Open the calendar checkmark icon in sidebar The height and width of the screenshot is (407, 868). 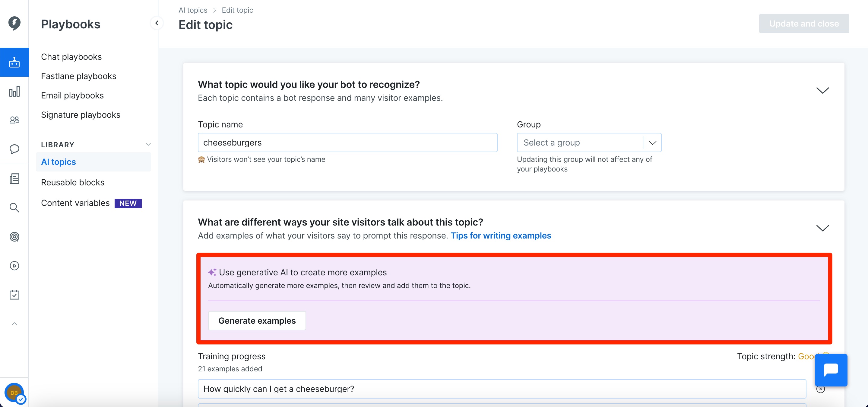click(x=14, y=295)
